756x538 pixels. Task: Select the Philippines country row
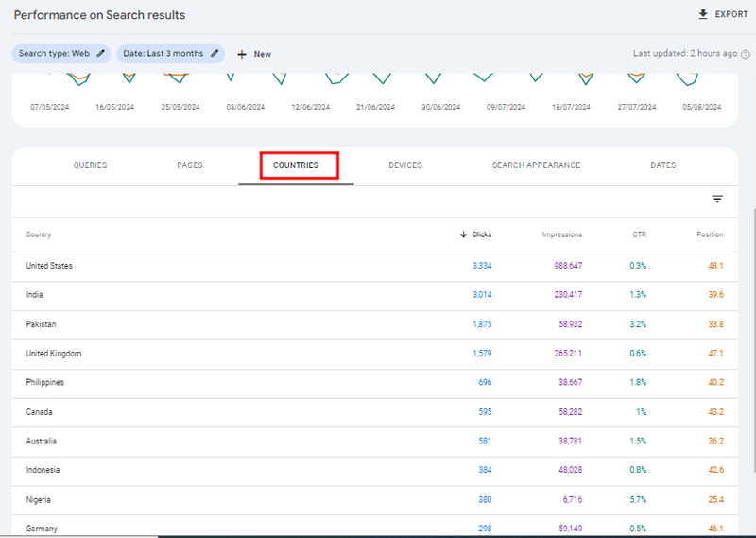[374, 383]
